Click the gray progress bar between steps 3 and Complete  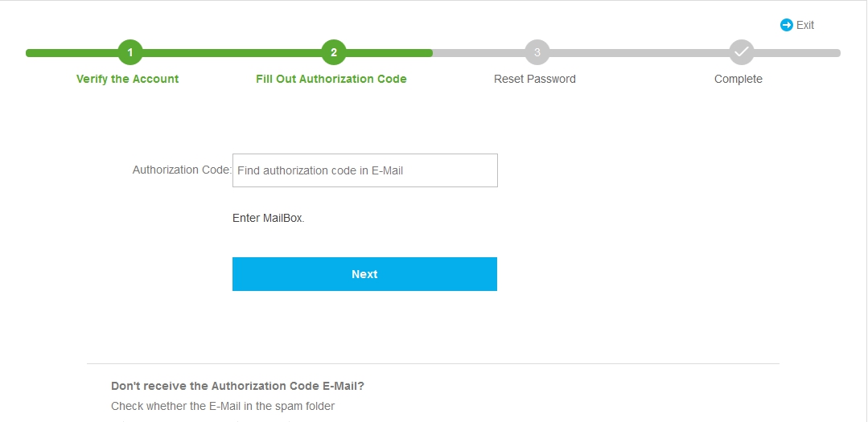point(640,53)
